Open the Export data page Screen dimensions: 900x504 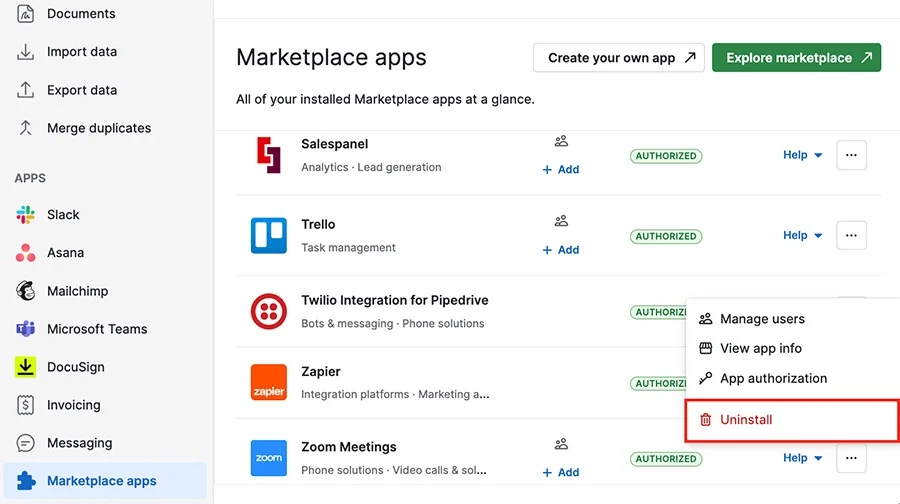67,90
